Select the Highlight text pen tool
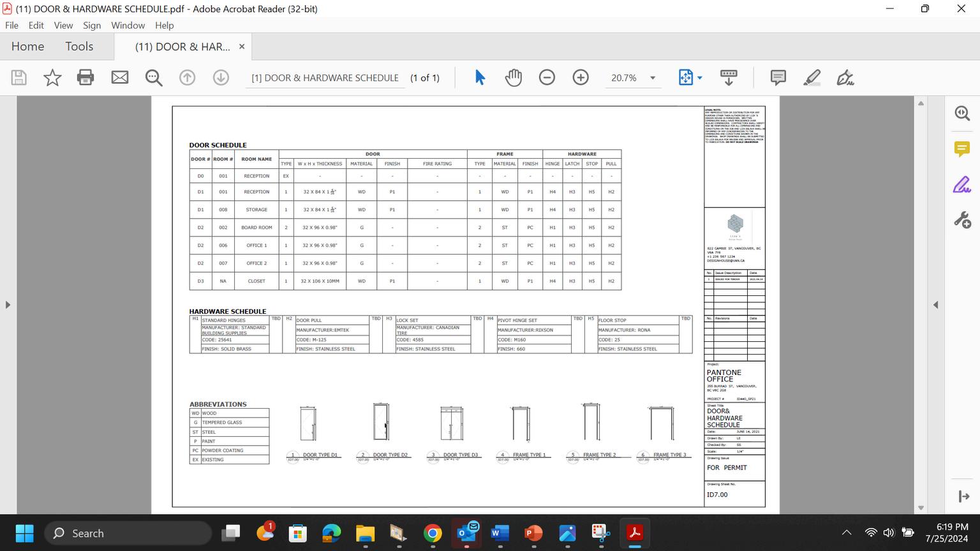Viewport: 980px width, 551px height. pos(812,78)
